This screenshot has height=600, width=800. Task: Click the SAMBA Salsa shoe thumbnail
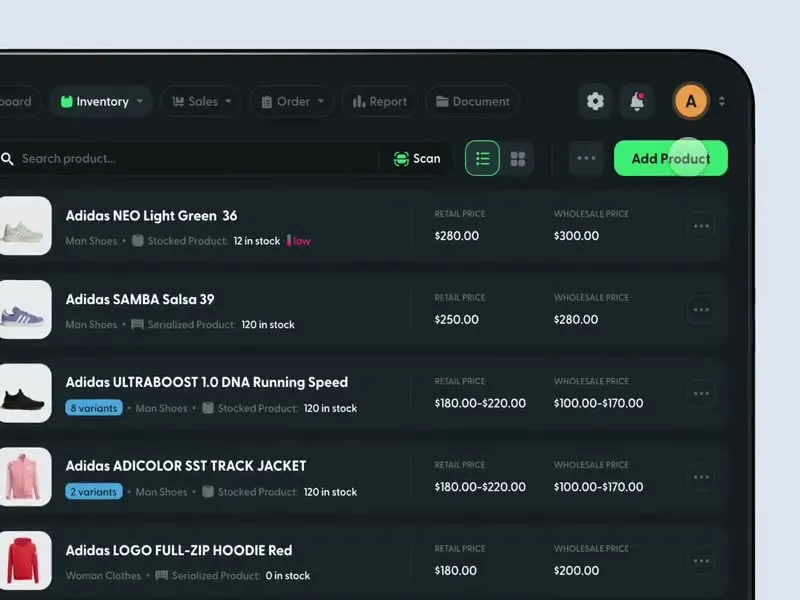(x=25, y=310)
